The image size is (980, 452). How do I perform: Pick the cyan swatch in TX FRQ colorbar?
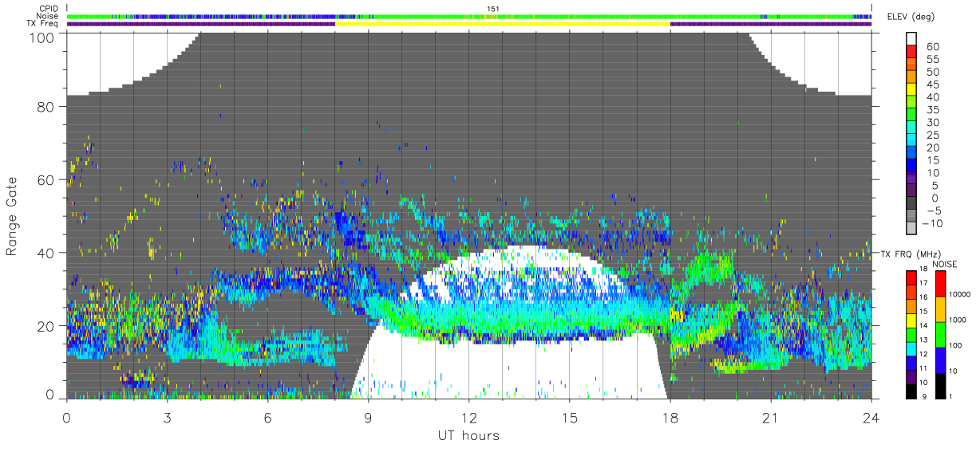tap(911, 348)
